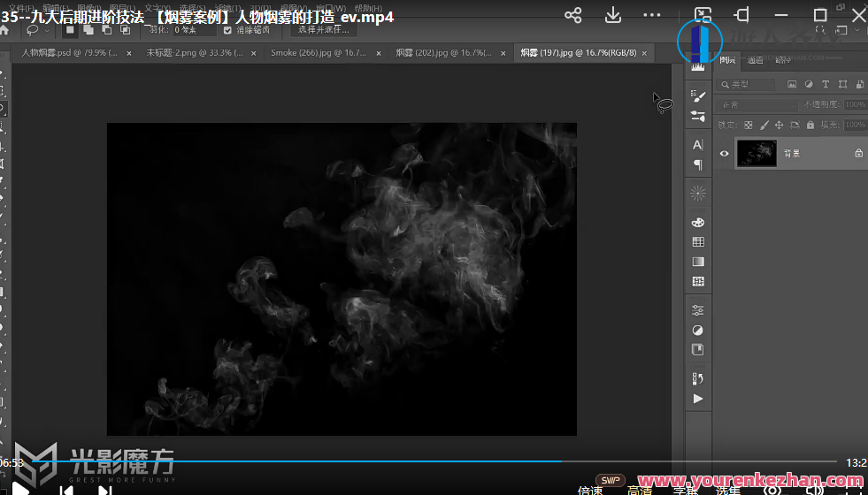
Task: Select the Add to Selection mode icon
Action: [88, 30]
